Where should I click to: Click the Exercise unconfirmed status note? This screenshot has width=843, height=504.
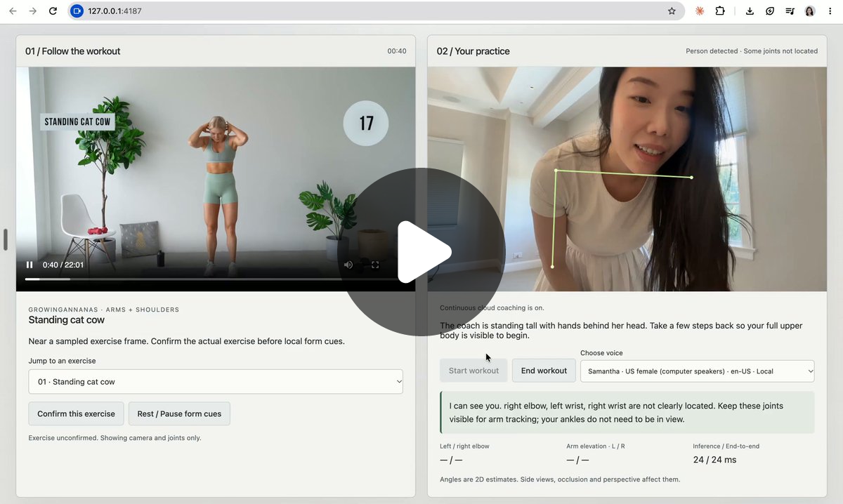[x=115, y=438]
